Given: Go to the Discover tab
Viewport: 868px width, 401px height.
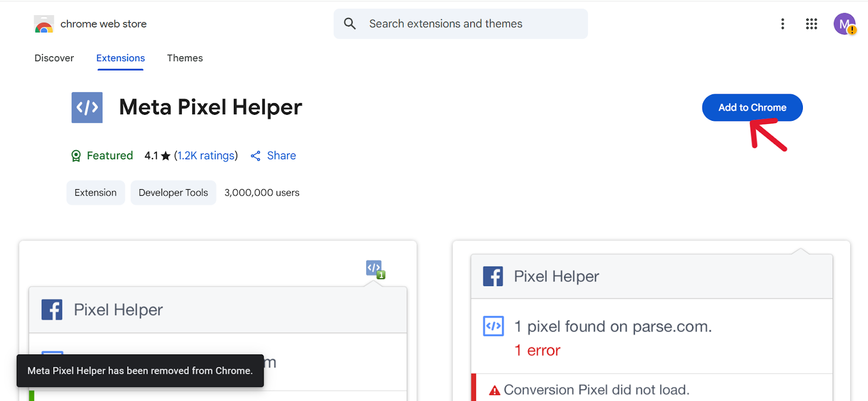Looking at the screenshot, I should (54, 58).
